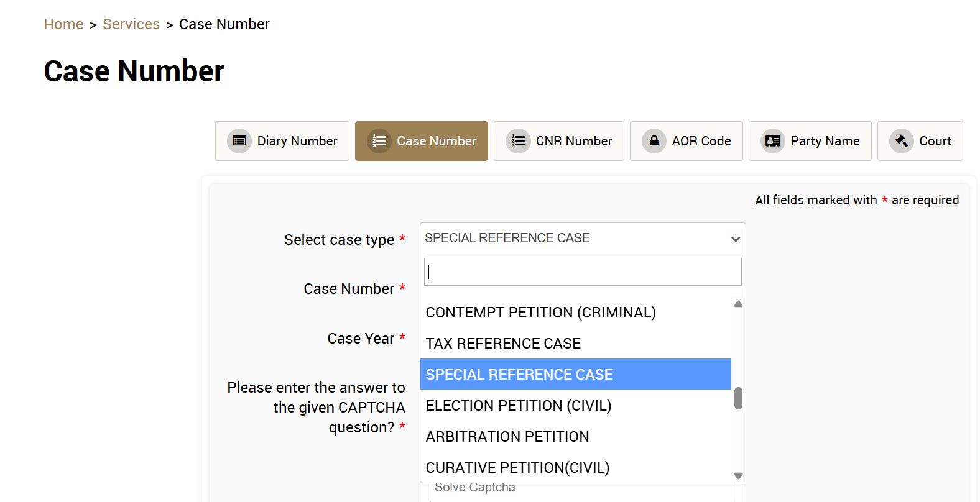
Task: Click the Court gavel icon
Action: (902, 141)
